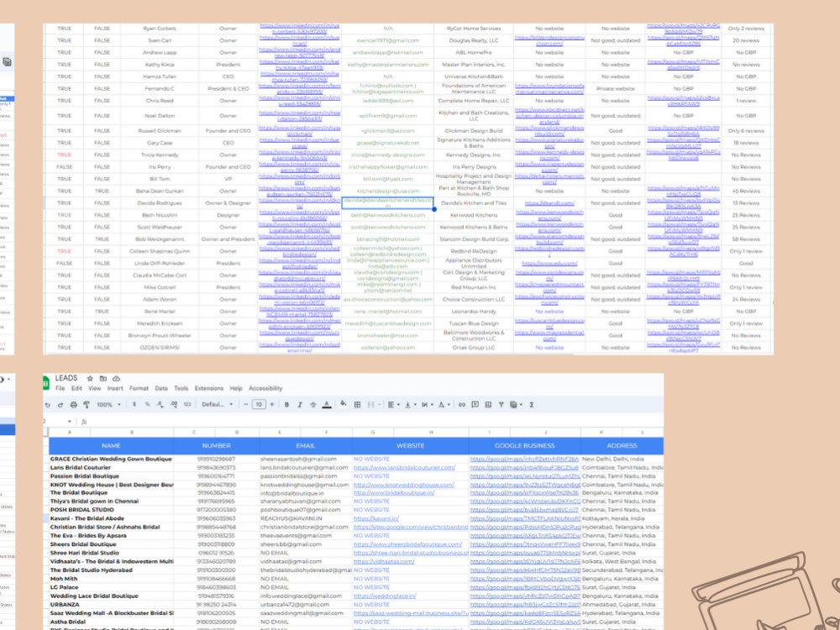The width and height of the screenshot is (840, 630).
Task: Click the NAME column header cell
Action: coord(111,446)
